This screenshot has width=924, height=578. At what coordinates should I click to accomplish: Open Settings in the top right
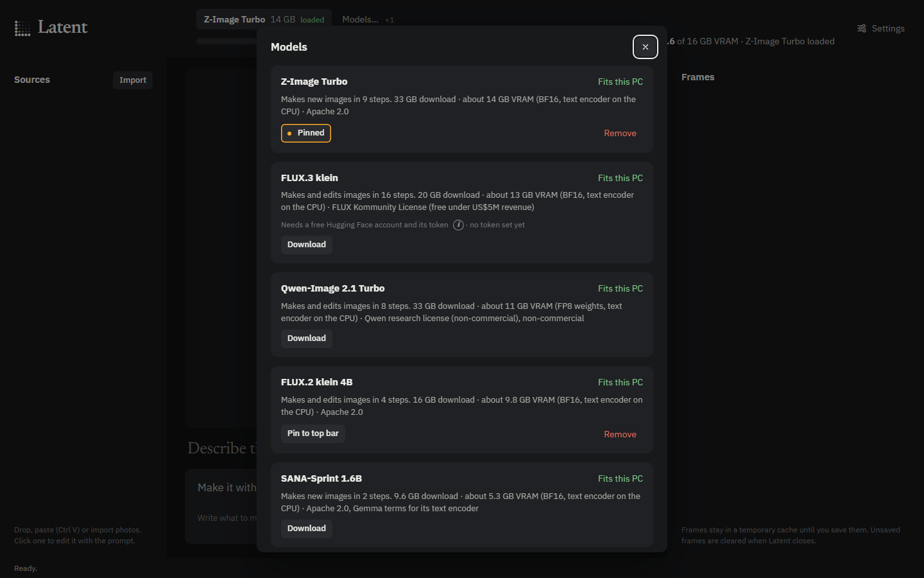tap(881, 28)
